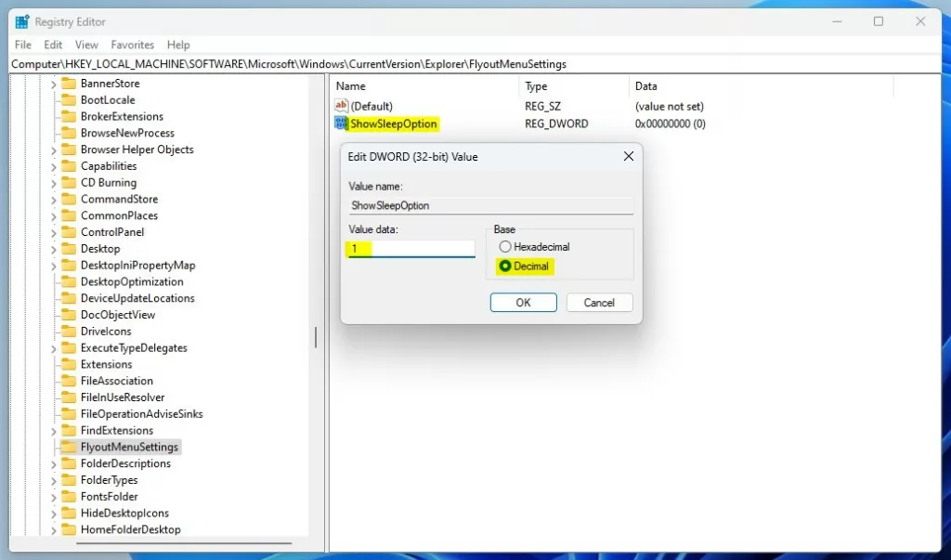Select the FileInUseResolver folder icon

tap(69, 397)
